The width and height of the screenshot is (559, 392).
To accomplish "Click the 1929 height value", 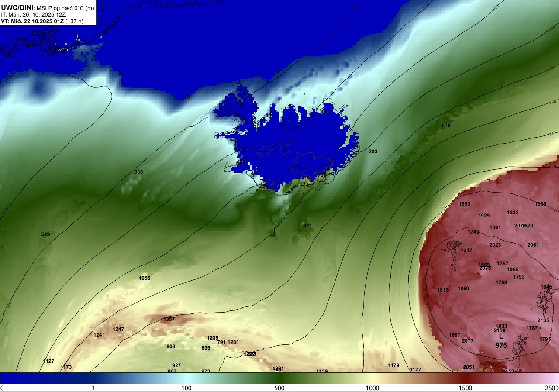I will click(484, 216).
